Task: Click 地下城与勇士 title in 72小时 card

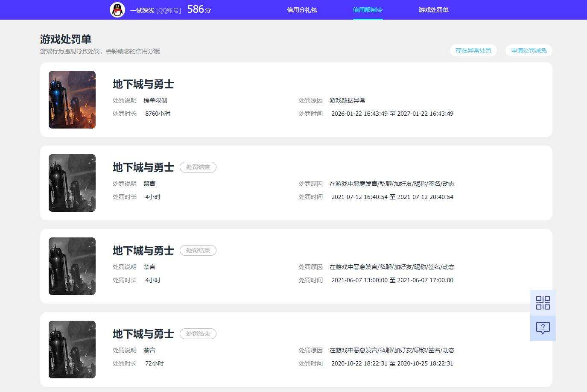Action: pyautogui.click(x=143, y=334)
